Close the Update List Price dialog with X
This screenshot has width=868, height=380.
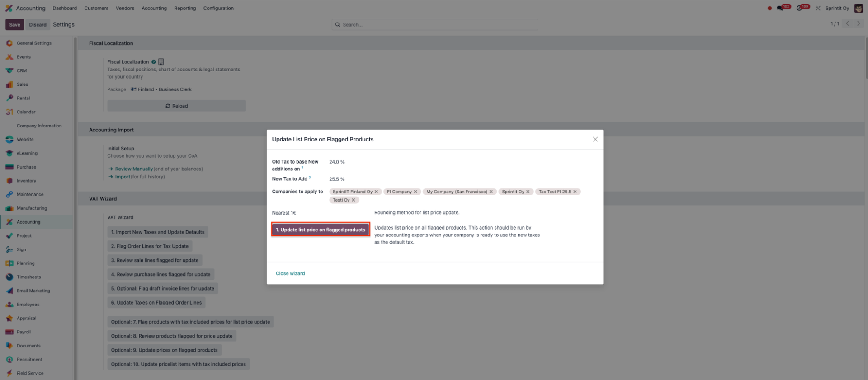point(595,139)
